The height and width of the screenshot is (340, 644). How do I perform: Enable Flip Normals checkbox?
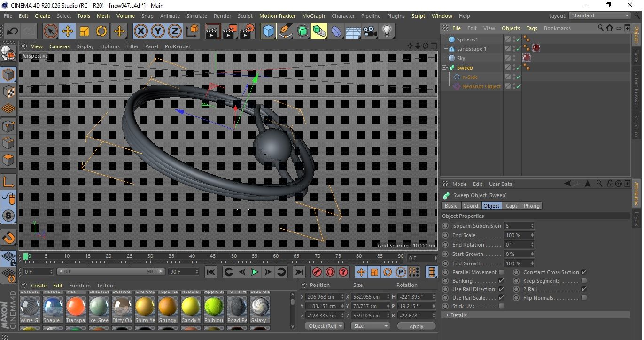point(584,298)
